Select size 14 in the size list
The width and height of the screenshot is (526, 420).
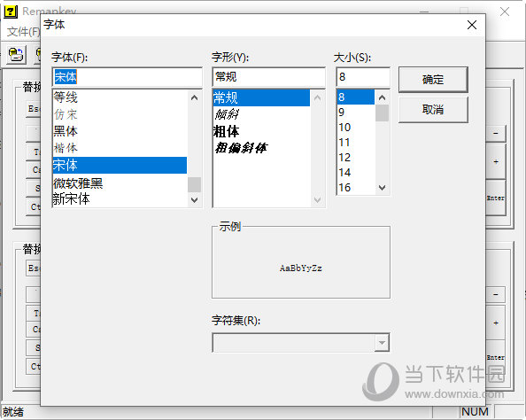[x=356, y=173]
